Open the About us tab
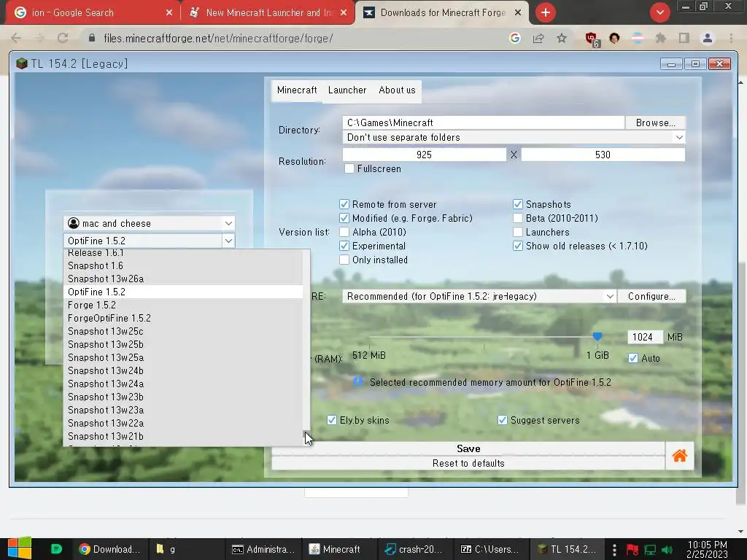This screenshot has width=747, height=560. (397, 90)
